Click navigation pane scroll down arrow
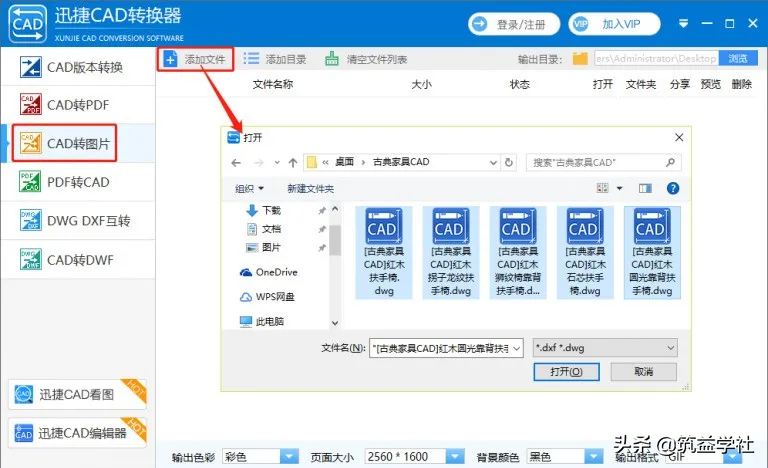Viewport: 768px width, 468px height. coord(335,323)
